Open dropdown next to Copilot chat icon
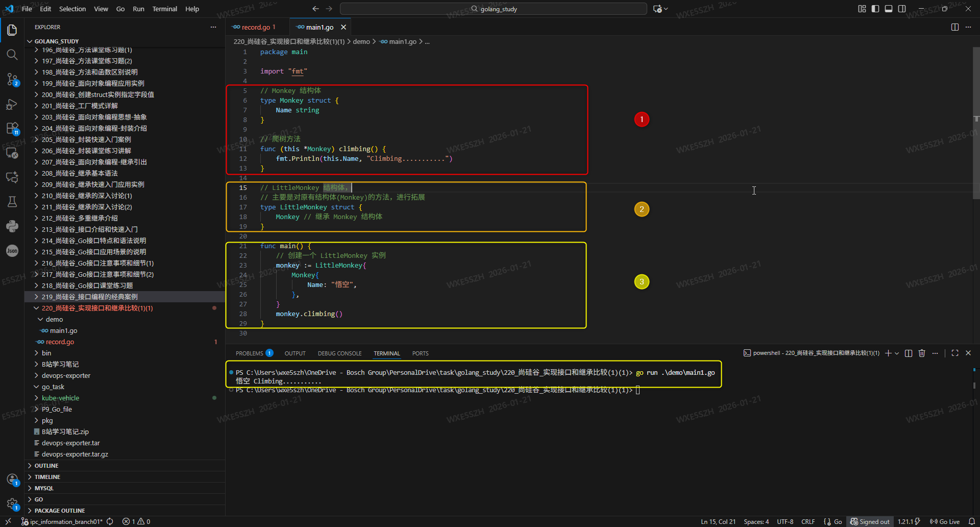 [666, 9]
